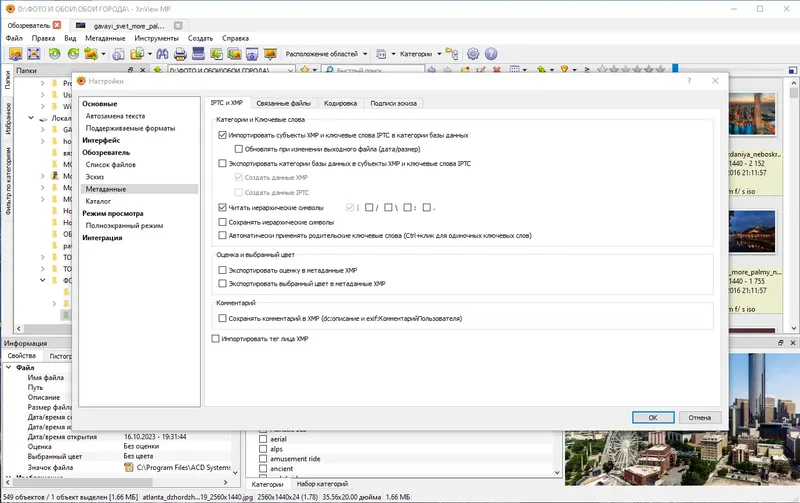This screenshot has height=503, width=800.
Task: Click the rename pencil icon in browser toolbar
Action: [481, 70]
